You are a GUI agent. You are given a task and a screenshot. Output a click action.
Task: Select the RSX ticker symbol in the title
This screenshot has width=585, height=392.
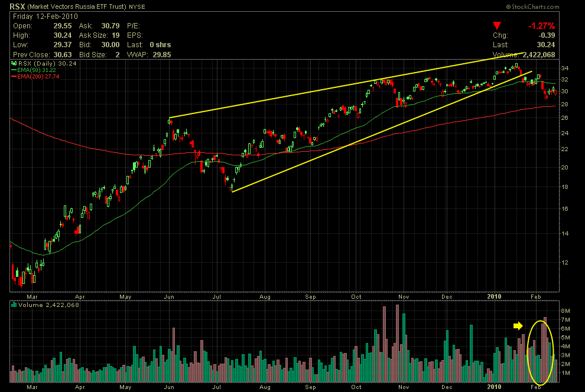[17, 6]
